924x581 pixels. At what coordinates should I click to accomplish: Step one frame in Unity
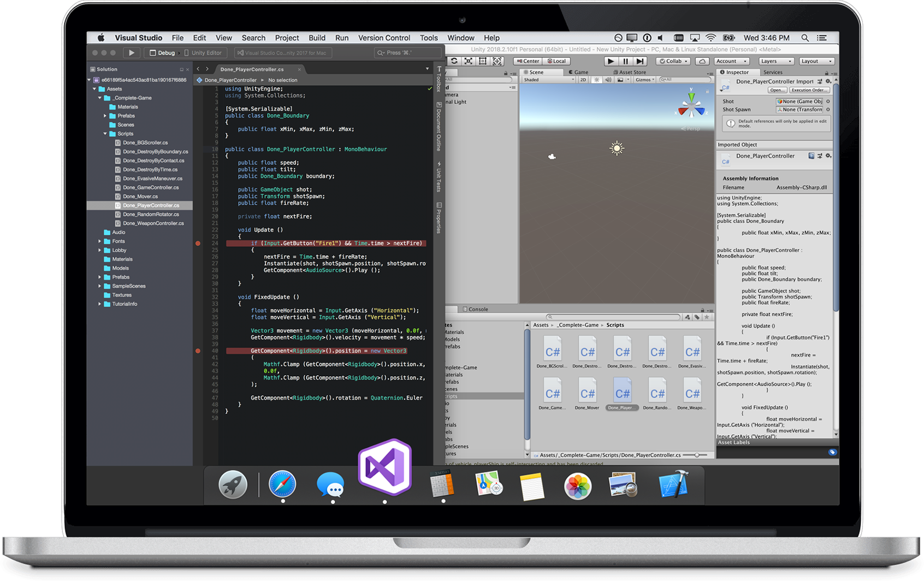[641, 61]
